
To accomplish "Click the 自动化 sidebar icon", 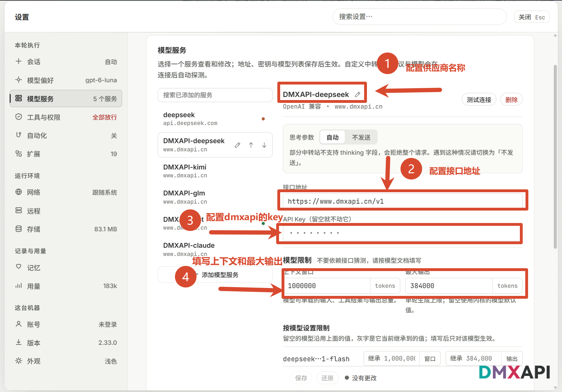I will (19, 135).
